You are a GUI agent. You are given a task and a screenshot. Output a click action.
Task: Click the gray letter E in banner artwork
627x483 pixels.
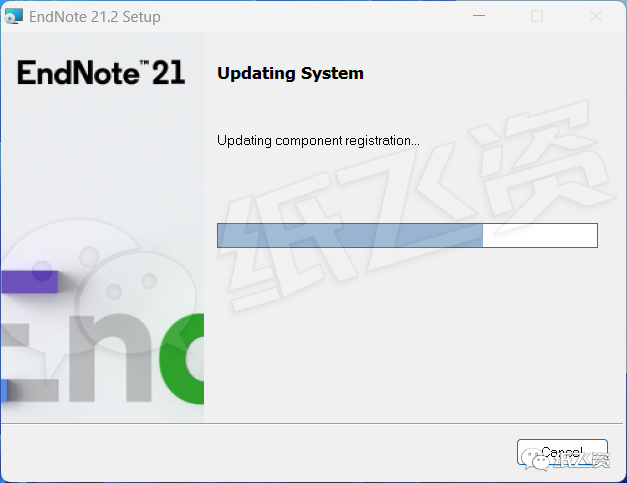[30, 362]
